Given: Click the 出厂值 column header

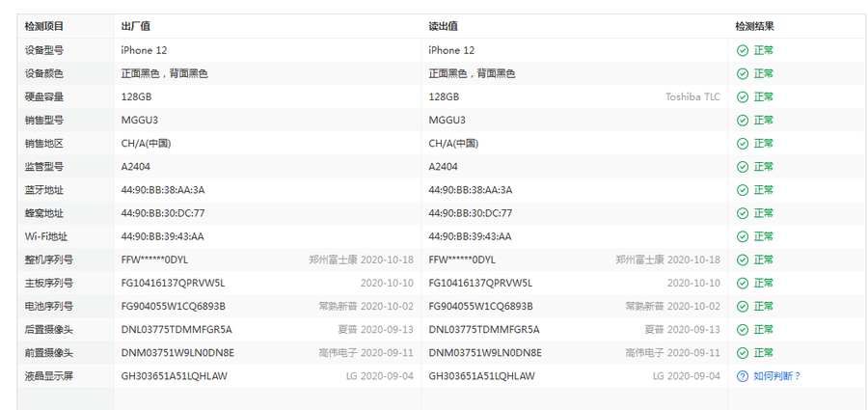Looking at the screenshot, I should pyautogui.click(x=136, y=26).
